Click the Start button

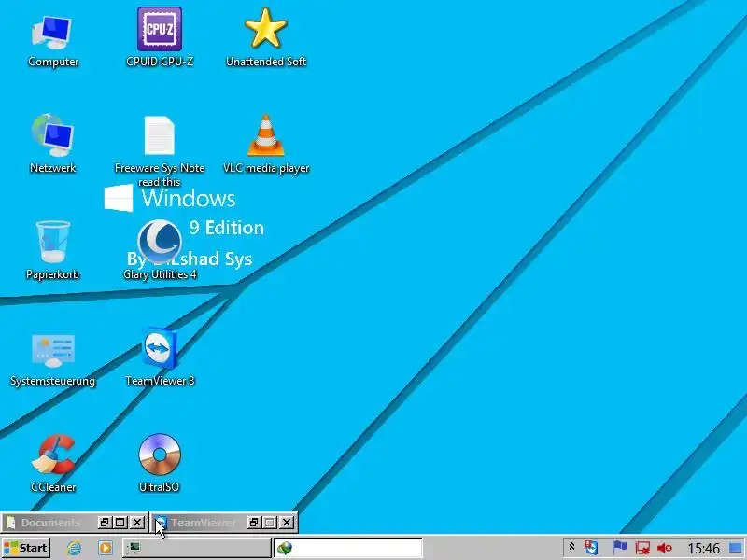pos(26,548)
